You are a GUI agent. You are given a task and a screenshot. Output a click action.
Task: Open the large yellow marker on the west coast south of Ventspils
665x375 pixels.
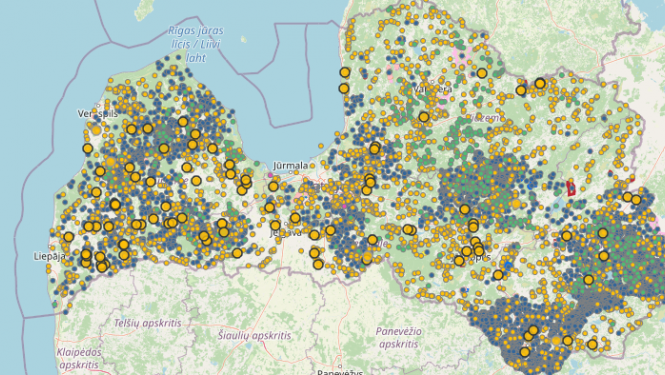(87, 149)
